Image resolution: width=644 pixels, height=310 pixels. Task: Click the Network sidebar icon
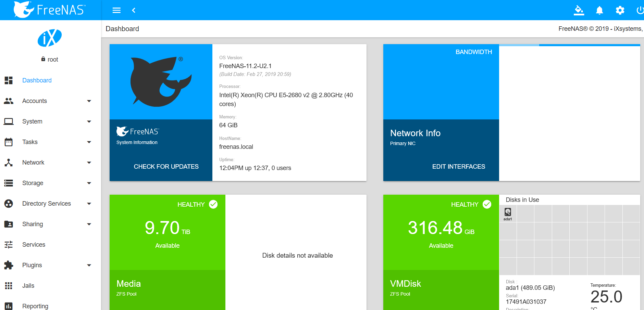tap(9, 163)
